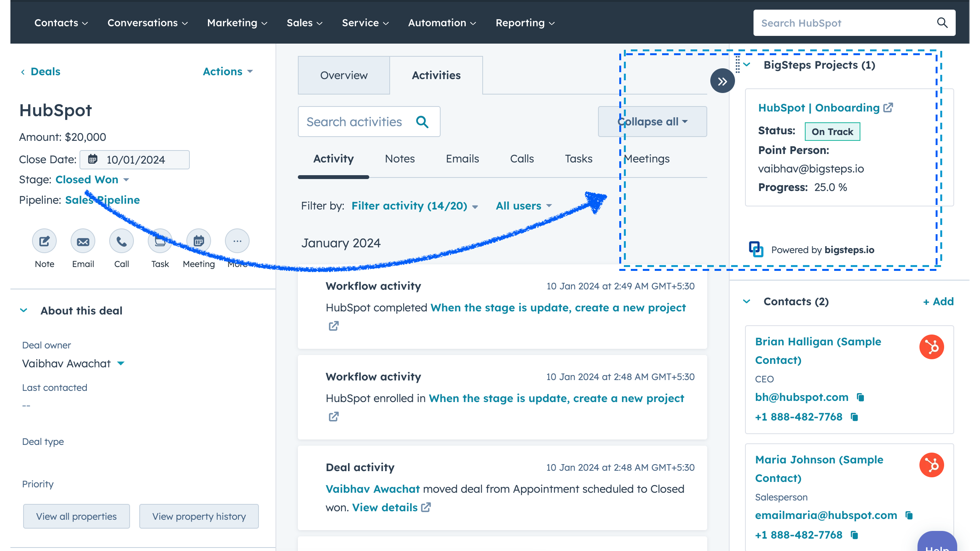The height and width of the screenshot is (551, 980).
Task: Create a note using the Note icon
Action: [x=44, y=240]
